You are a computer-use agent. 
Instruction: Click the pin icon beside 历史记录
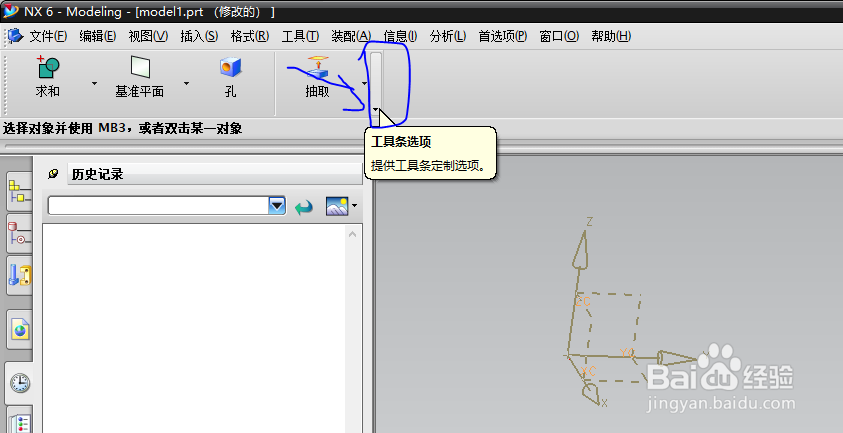pos(53,174)
